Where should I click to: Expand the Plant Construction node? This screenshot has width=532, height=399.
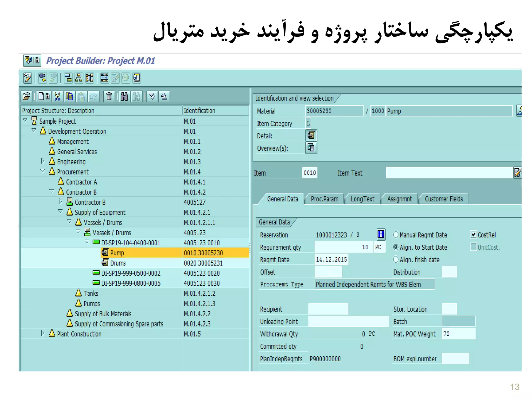tap(43, 333)
